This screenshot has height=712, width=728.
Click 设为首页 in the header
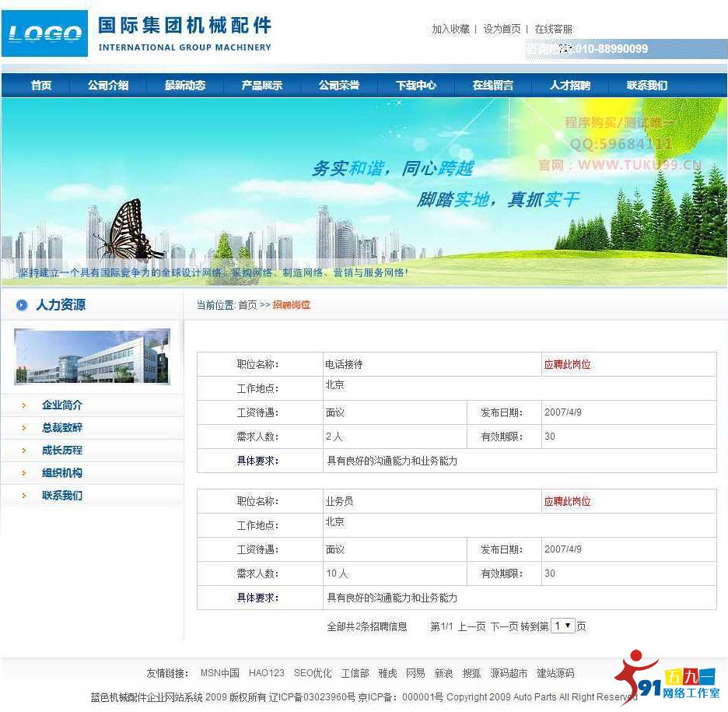tap(502, 29)
